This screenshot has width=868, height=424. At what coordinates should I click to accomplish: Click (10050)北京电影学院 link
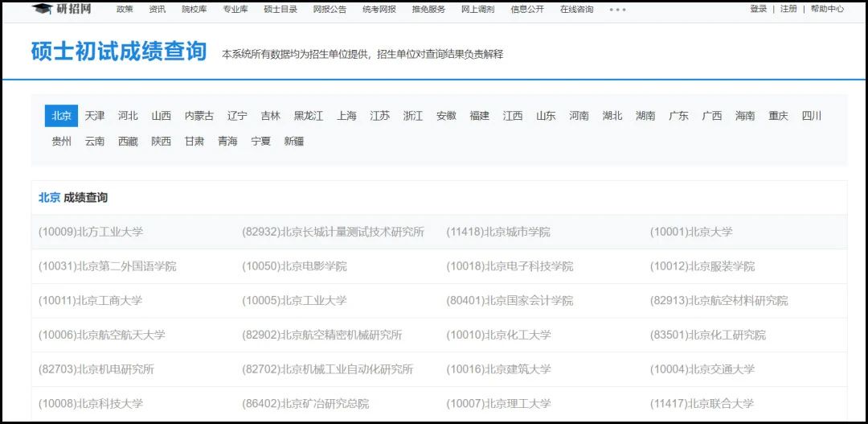coord(294,266)
